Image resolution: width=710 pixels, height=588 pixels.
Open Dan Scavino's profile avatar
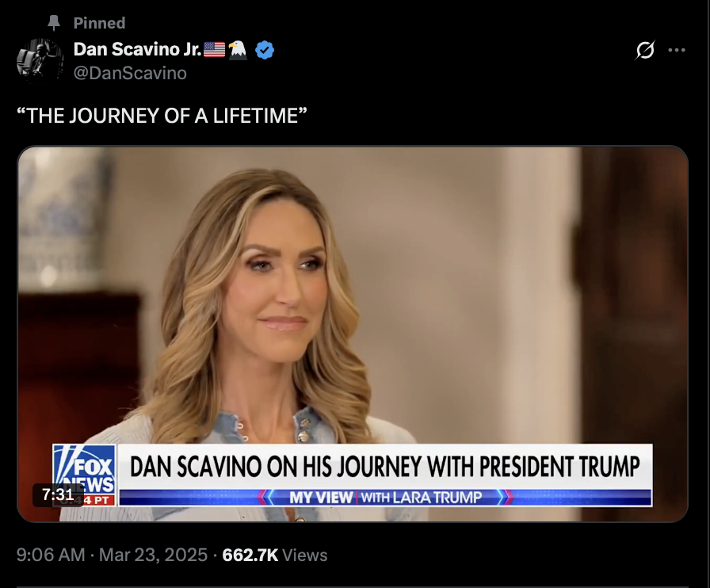40,61
